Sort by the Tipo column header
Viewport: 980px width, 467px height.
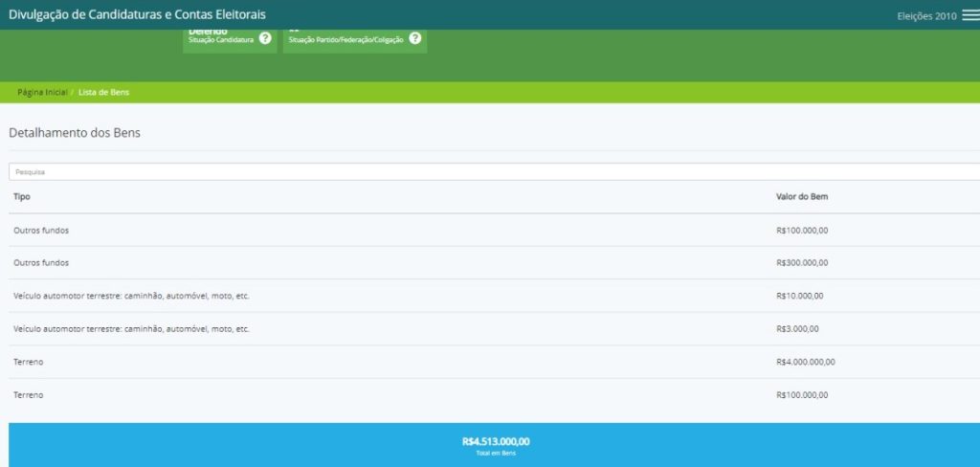coord(22,196)
